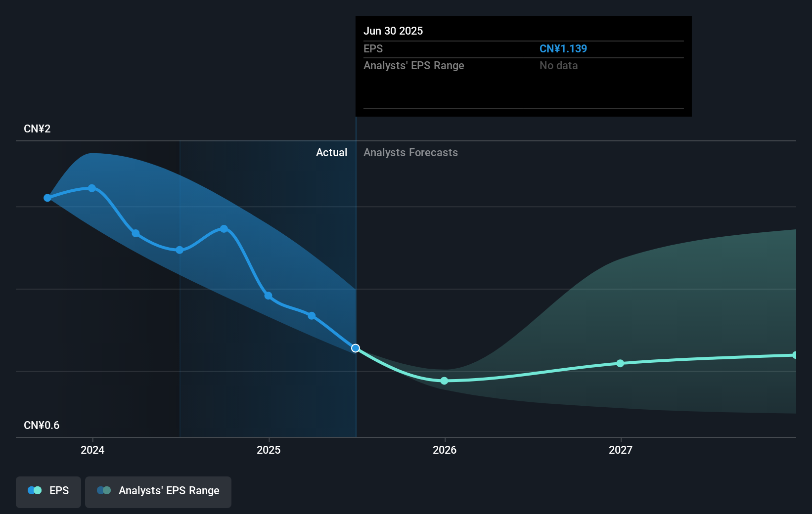The width and height of the screenshot is (812, 514).
Task: Click the local peak EPS point in late 2024
Action: pyautogui.click(x=224, y=229)
